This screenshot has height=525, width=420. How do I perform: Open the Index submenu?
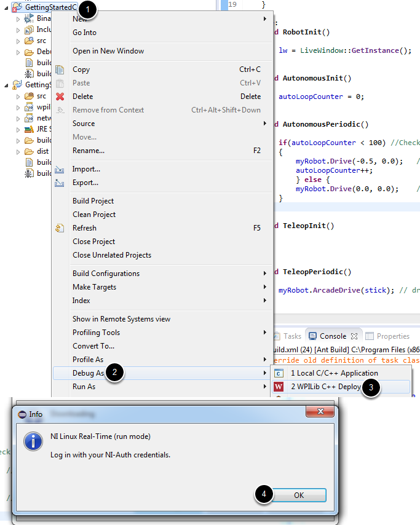(x=162, y=301)
